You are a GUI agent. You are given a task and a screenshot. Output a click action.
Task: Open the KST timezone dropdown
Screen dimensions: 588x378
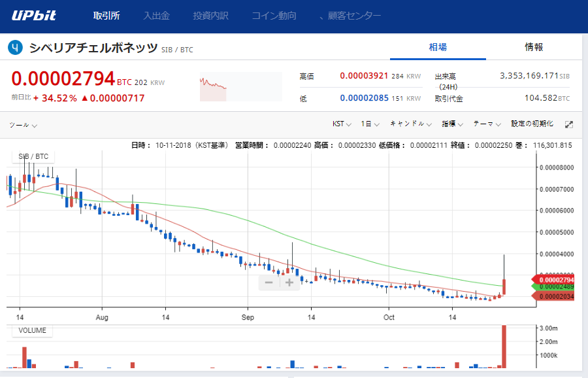point(342,124)
